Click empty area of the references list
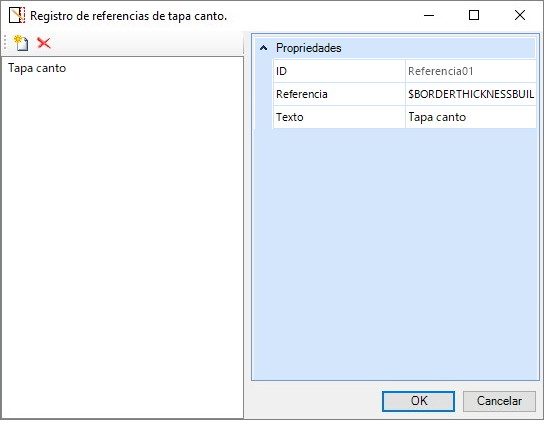This screenshot has height=426, width=549. click(x=123, y=245)
